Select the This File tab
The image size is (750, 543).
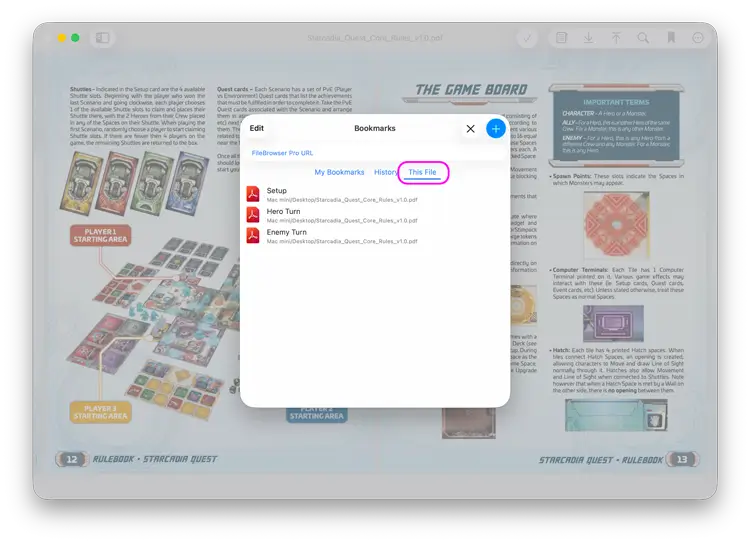(422, 173)
